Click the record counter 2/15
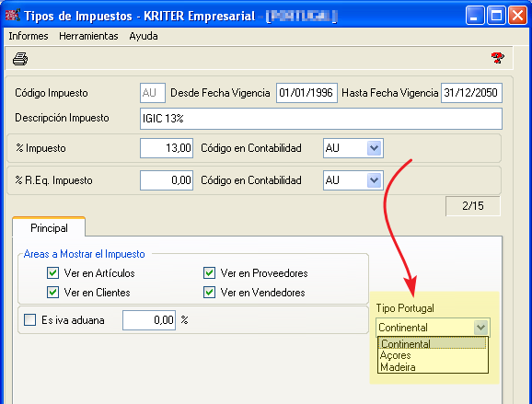The width and height of the screenshot is (532, 404). (472, 206)
